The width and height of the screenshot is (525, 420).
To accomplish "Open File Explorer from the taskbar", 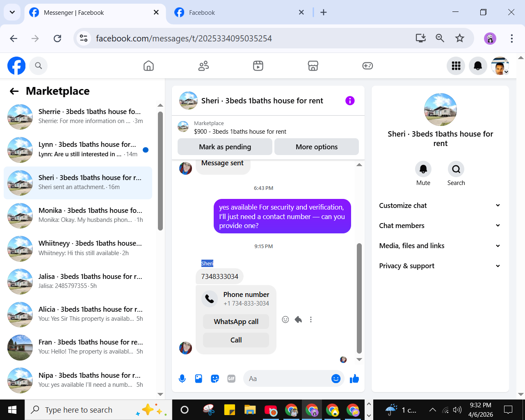I will tap(250, 410).
